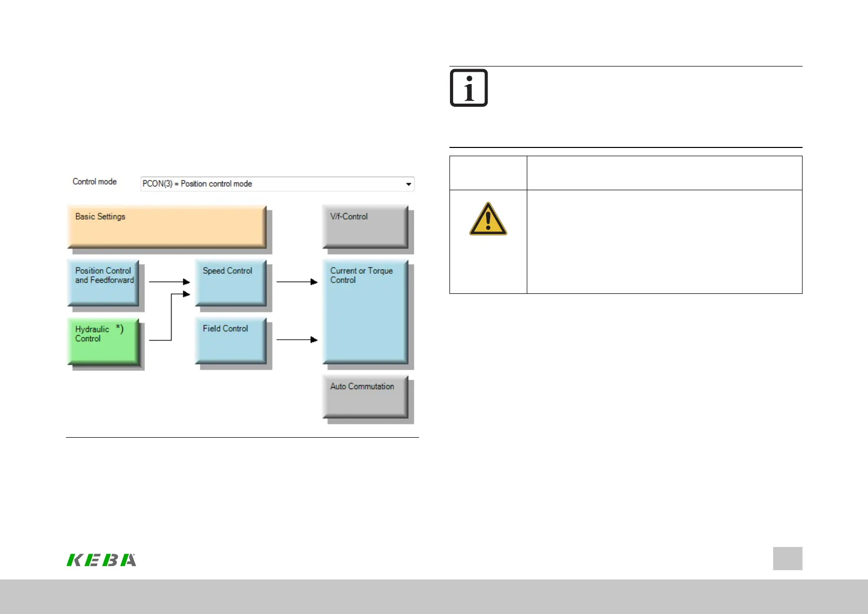Image resolution: width=868 pixels, height=614 pixels.
Task: Open the Auto Commutation block
Action: click(x=365, y=396)
